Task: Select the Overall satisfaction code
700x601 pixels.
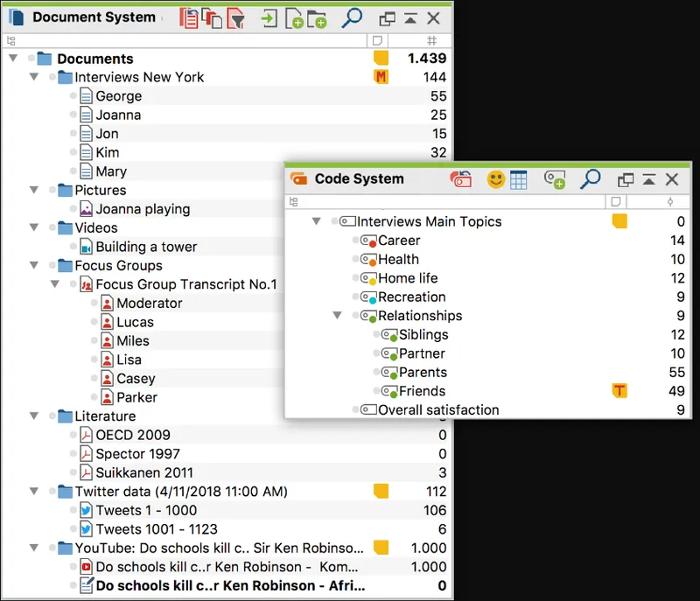Action: [x=438, y=409]
